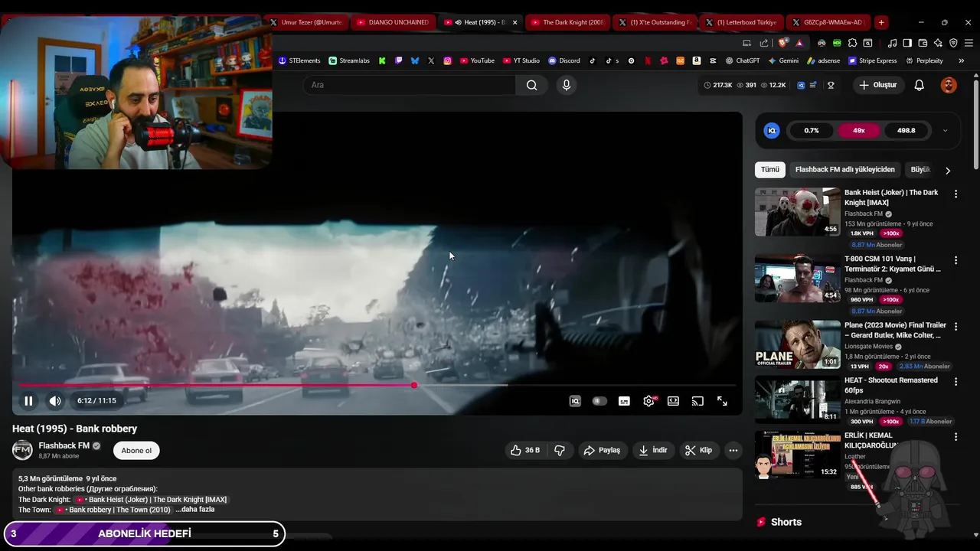
Task: Click the vidIQ IQ logo in the sidebar
Action: [x=772, y=131]
